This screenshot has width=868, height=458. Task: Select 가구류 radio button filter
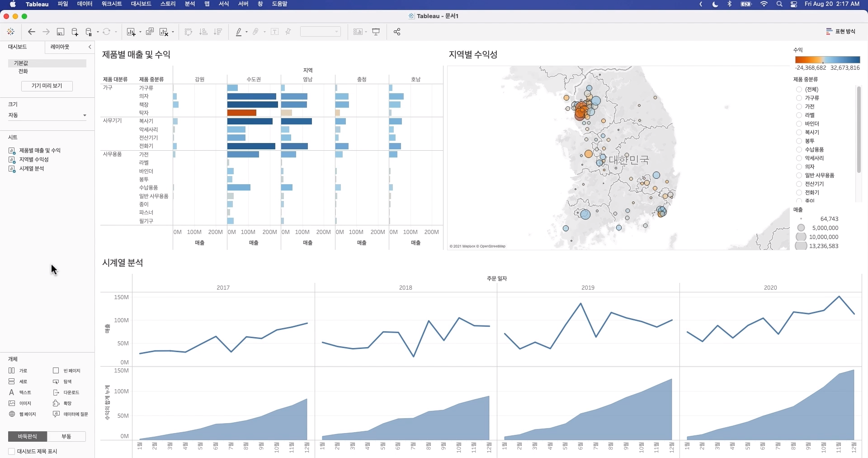pyautogui.click(x=799, y=98)
